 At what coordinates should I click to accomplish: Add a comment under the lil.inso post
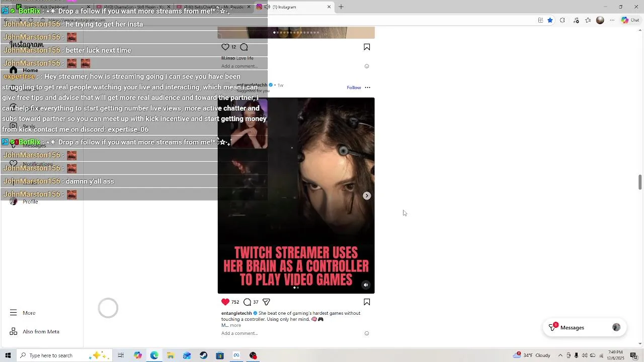click(239, 66)
